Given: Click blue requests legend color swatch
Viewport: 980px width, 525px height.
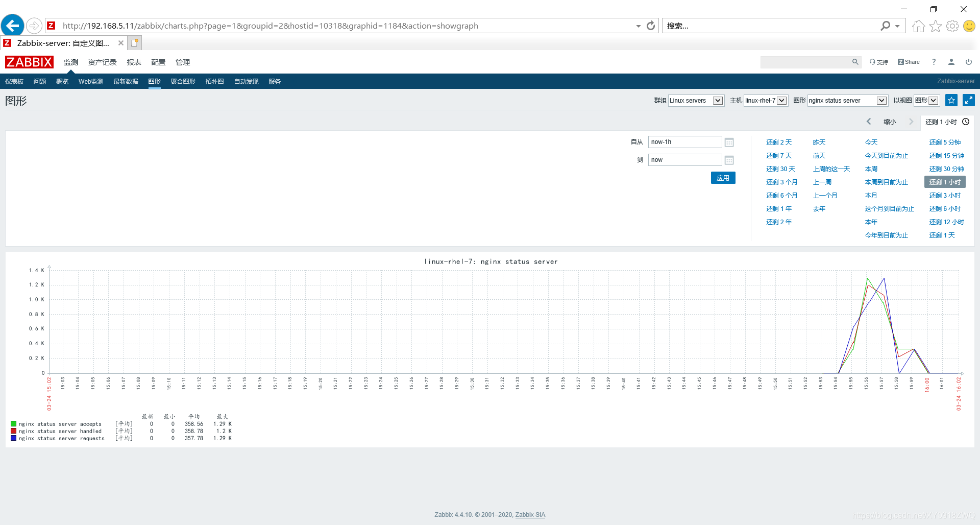Looking at the screenshot, I should pos(14,438).
